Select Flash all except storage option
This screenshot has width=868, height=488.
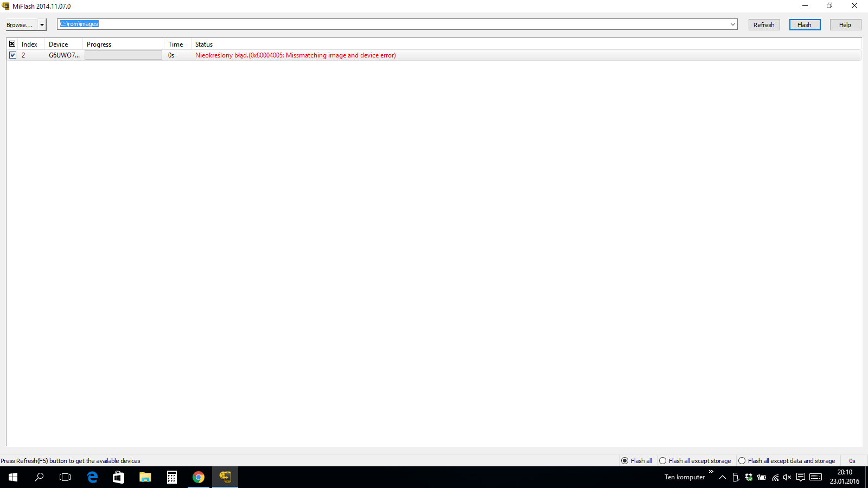(662, 461)
